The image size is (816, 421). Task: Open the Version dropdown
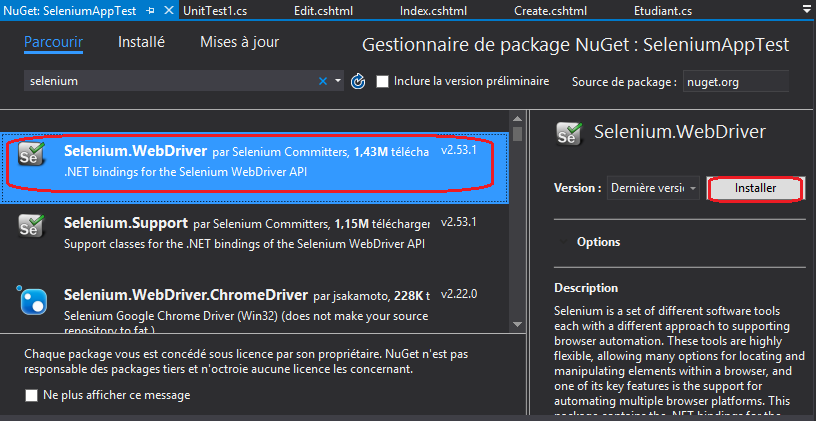[x=653, y=188]
